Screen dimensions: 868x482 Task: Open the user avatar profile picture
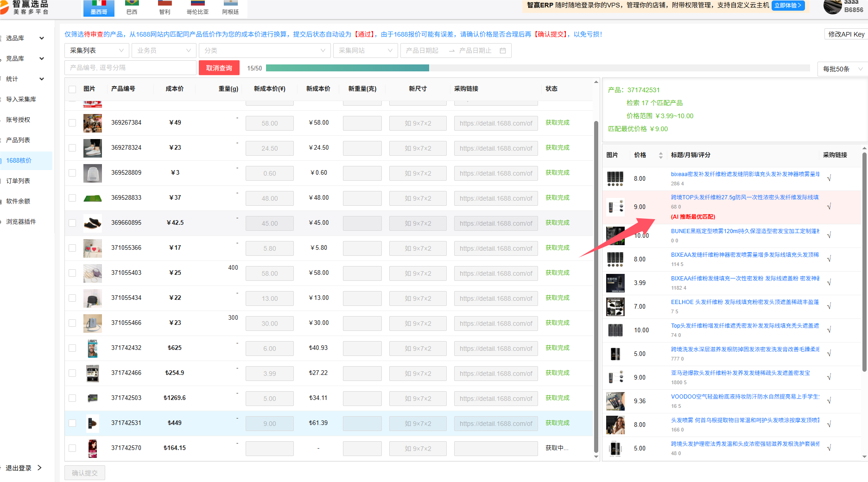[x=832, y=6]
